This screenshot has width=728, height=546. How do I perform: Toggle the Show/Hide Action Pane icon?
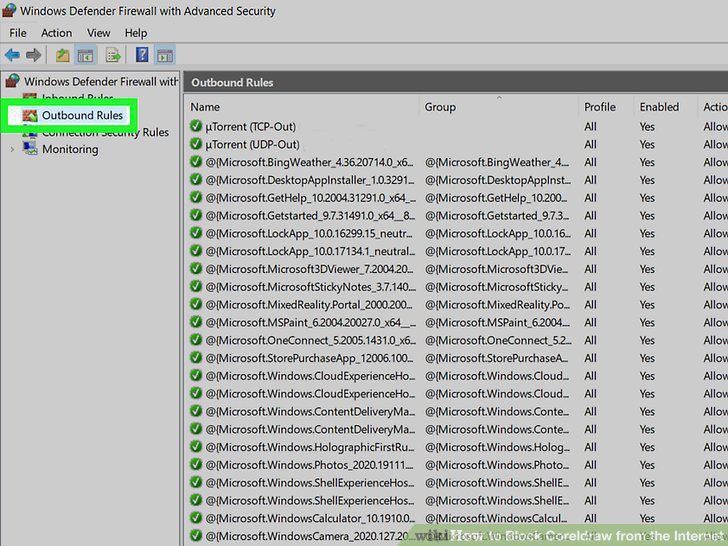coord(165,56)
